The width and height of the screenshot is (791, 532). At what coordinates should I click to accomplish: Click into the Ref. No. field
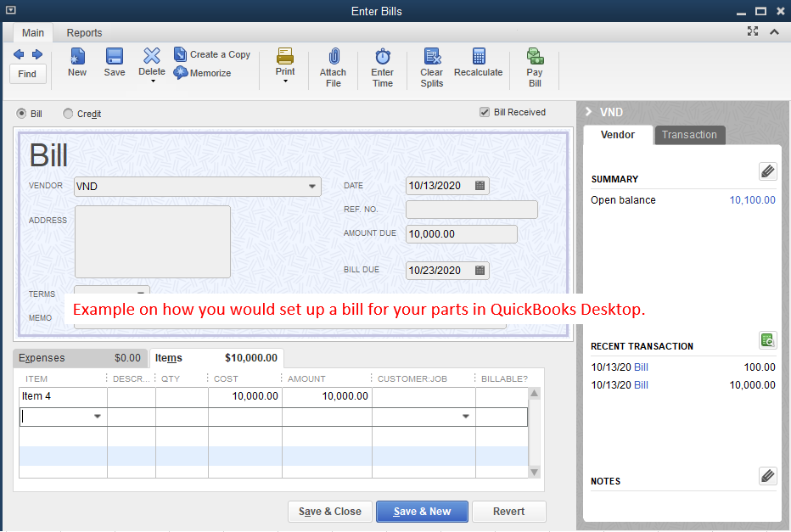[472, 210]
